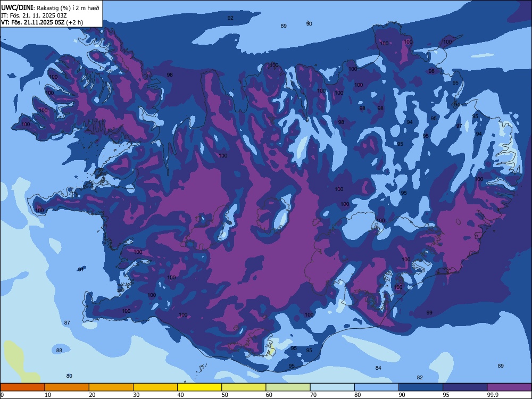The height and width of the screenshot is (399, 532).
Task: Click the '84' humidity value on the map
Action: (x=378, y=368)
